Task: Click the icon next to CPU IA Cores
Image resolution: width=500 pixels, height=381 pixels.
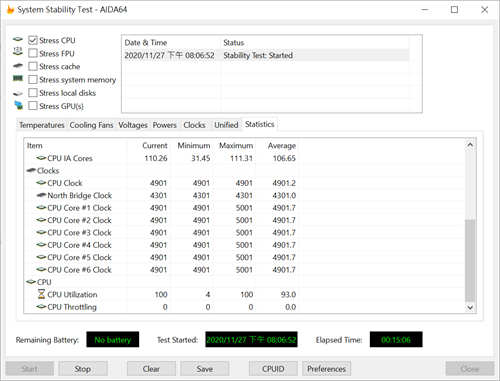Action: point(41,158)
